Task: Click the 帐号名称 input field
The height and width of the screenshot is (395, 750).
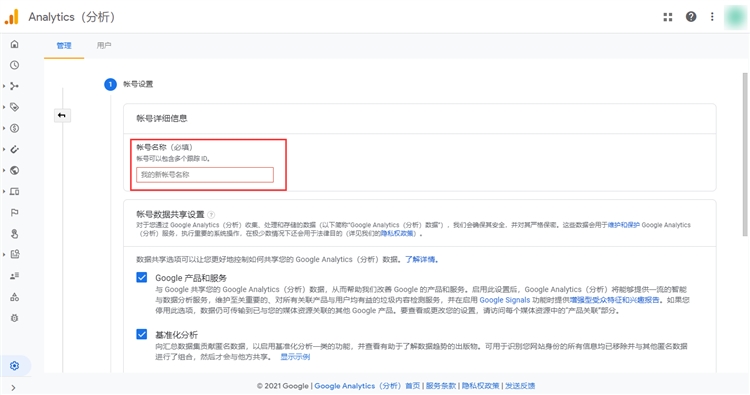Action: (x=205, y=175)
